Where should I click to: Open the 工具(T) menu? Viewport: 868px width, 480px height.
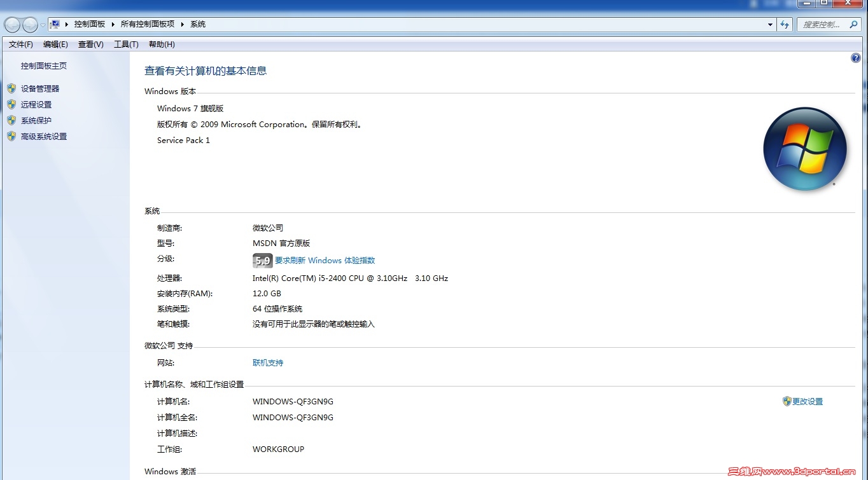pos(126,45)
